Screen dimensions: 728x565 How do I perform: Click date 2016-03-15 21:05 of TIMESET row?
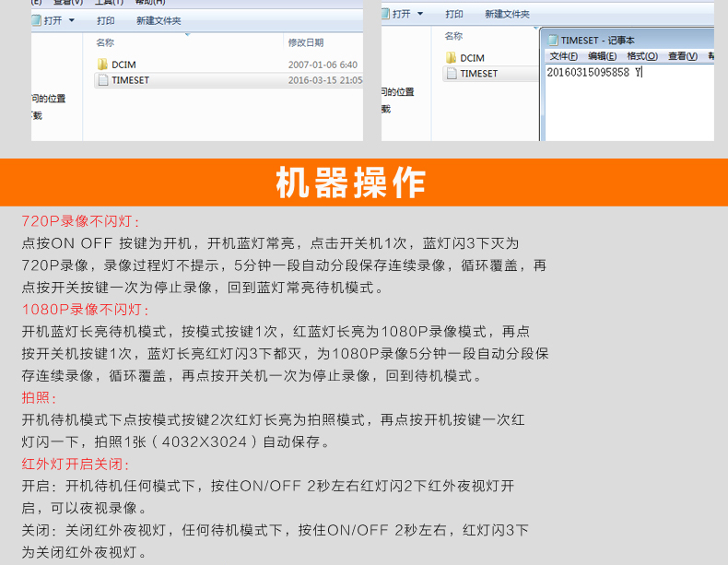325,80
